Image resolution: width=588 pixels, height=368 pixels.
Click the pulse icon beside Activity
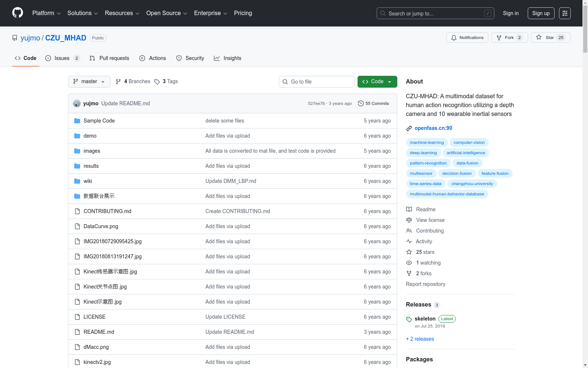coord(409,241)
